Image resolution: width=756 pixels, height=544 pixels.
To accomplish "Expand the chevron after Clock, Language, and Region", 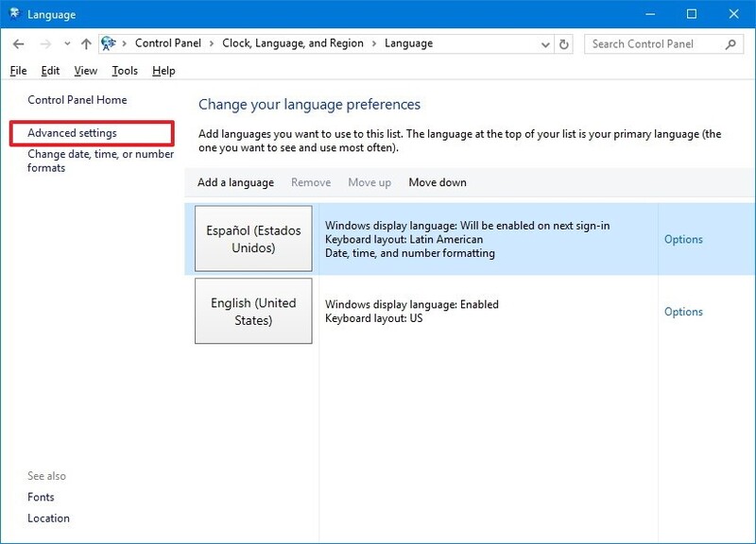I will point(374,43).
